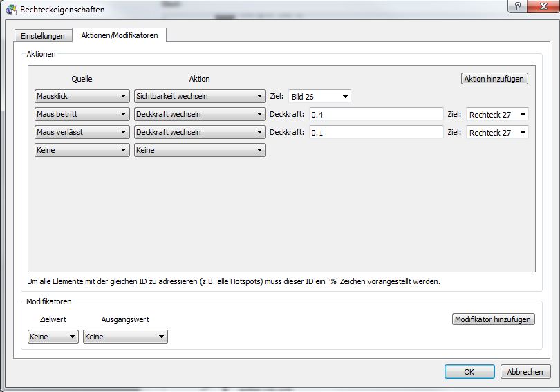Cancel with the Abbrechen button
Screen dimensions: 560x392
(525, 372)
